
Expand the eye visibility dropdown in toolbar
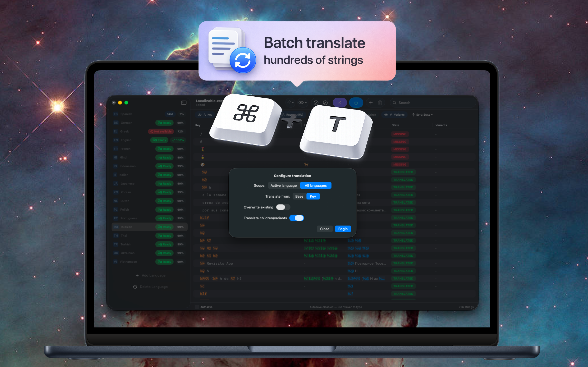coord(303,103)
